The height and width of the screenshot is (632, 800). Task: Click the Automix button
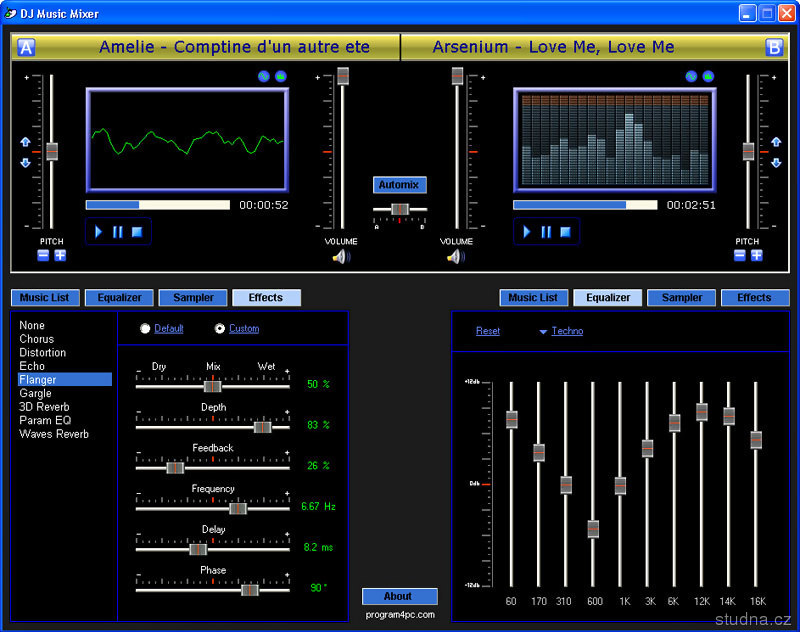tap(399, 185)
